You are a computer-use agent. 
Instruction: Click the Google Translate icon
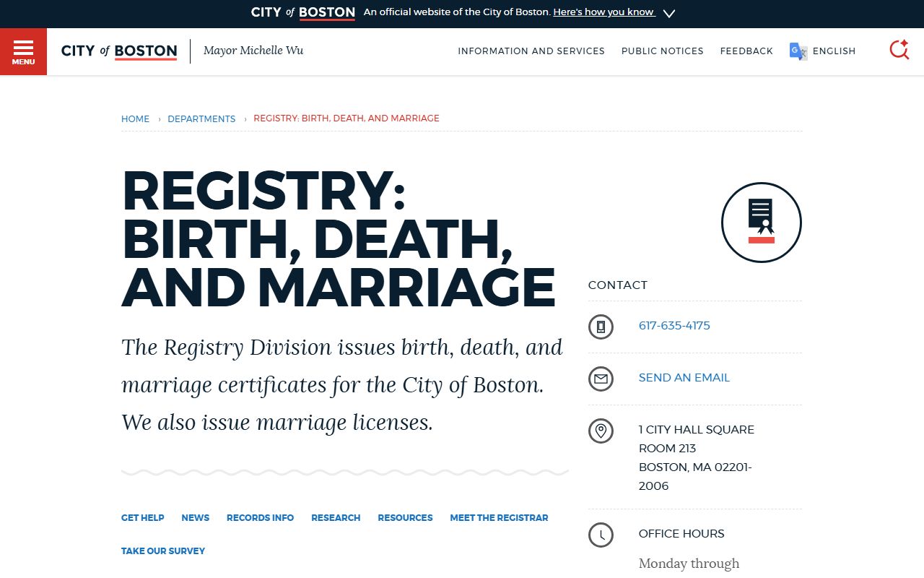click(x=798, y=51)
